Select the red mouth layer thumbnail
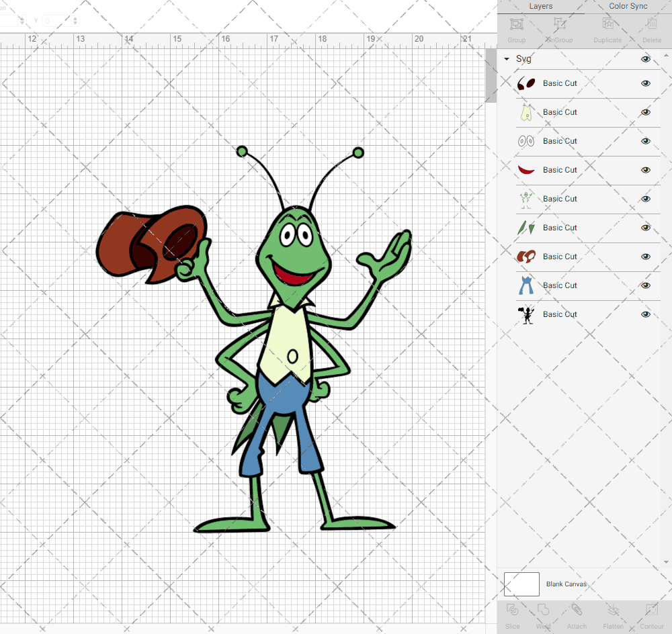 (x=526, y=170)
